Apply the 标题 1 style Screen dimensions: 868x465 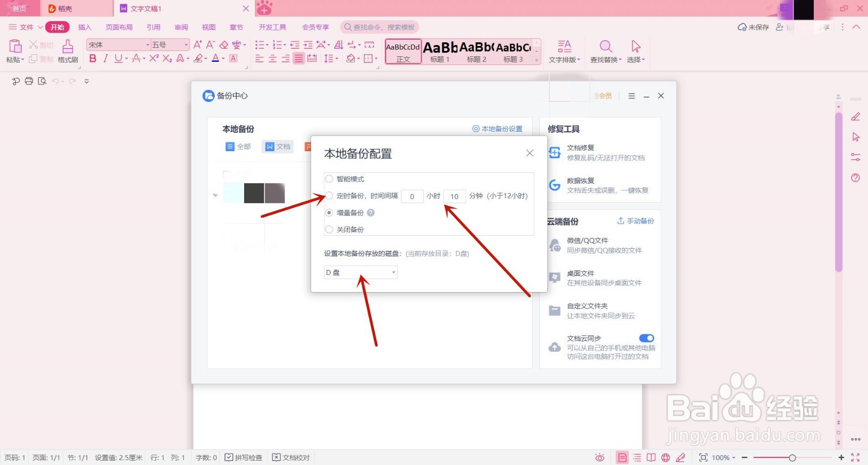pyautogui.click(x=440, y=52)
